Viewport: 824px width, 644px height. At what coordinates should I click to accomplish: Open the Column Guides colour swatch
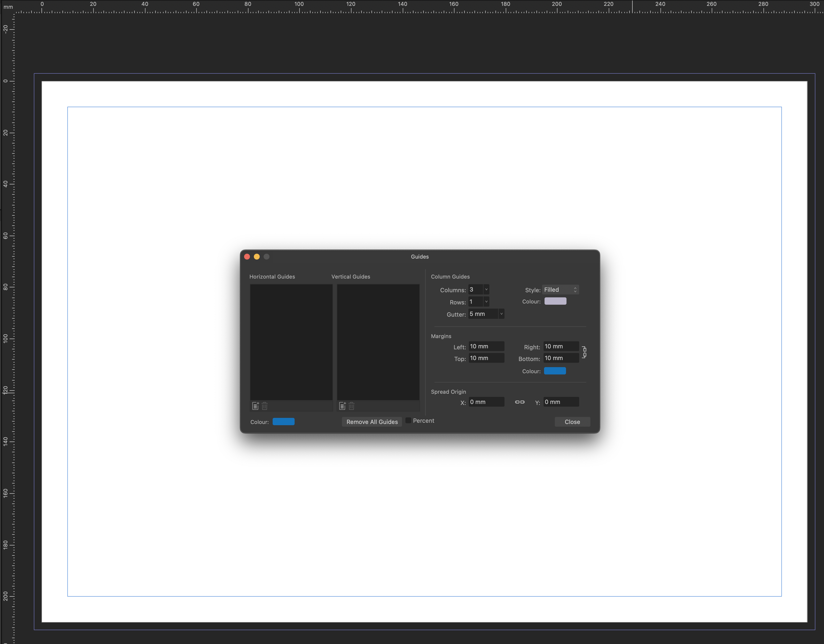click(x=555, y=301)
